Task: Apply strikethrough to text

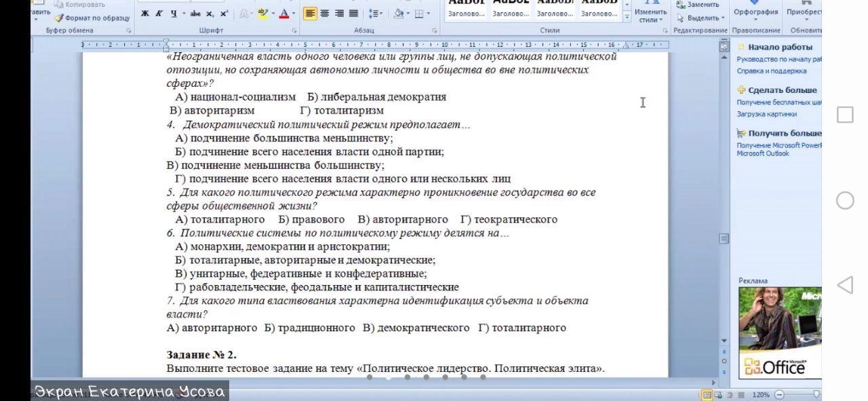Action: (x=195, y=14)
